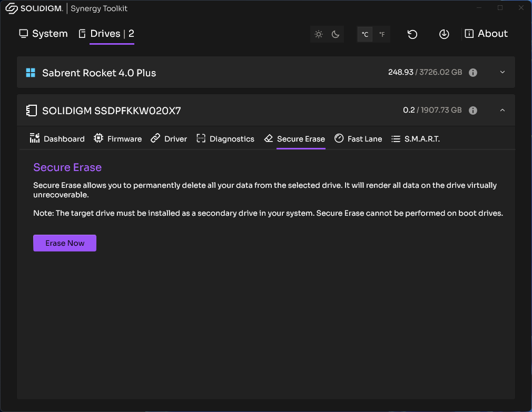Click the About info square icon
The width and height of the screenshot is (532, 412).
pyautogui.click(x=469, y=34)
